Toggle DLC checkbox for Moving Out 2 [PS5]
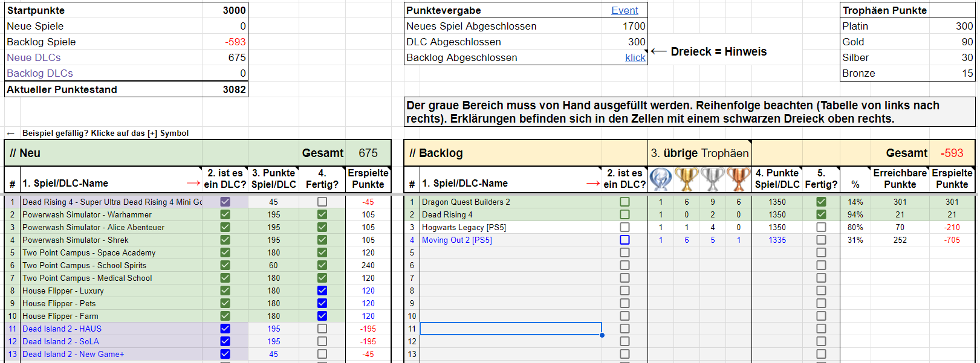Screen dimensions: 980x363 click(x=625, y=240)
